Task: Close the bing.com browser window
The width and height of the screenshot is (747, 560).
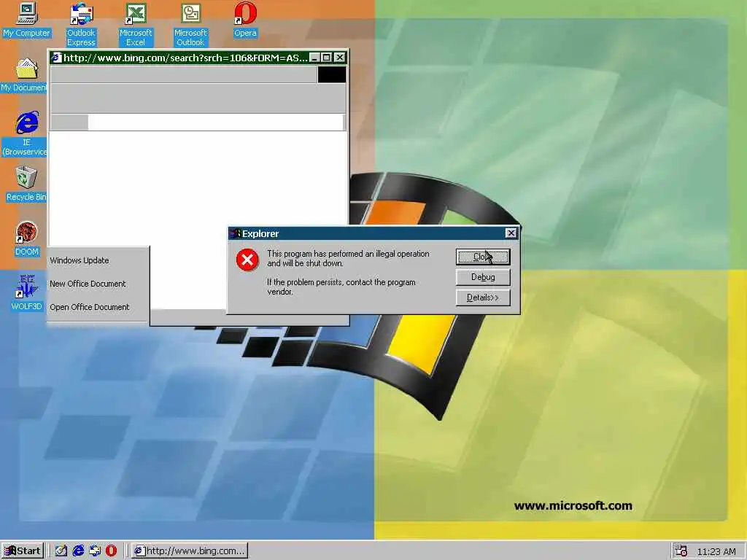Action: tap(339, 58)
